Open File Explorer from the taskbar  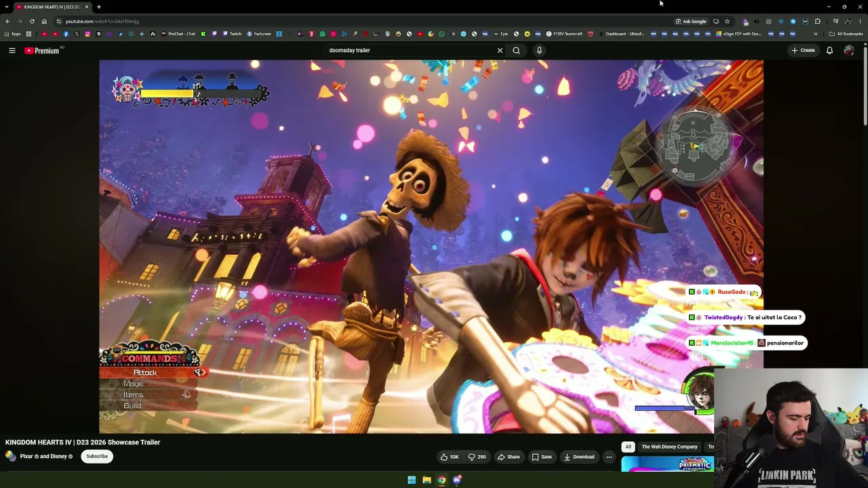click(x=427, y=480)
